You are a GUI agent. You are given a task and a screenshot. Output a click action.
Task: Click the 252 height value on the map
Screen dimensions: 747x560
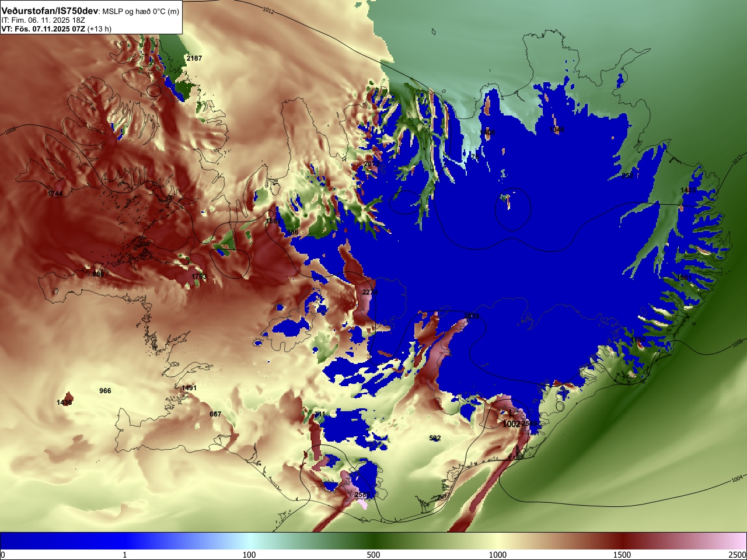tap(627, 175)
